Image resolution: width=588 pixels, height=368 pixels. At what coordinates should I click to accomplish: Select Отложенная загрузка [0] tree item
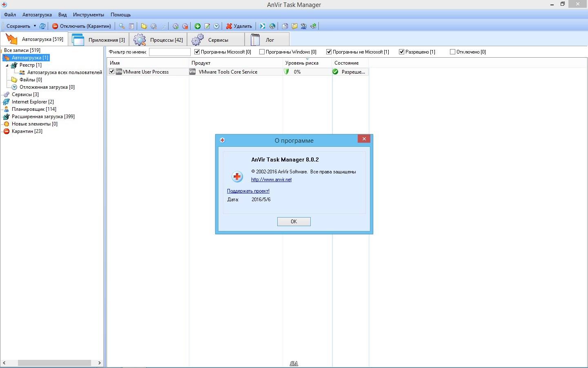click(x=47, y=87)
